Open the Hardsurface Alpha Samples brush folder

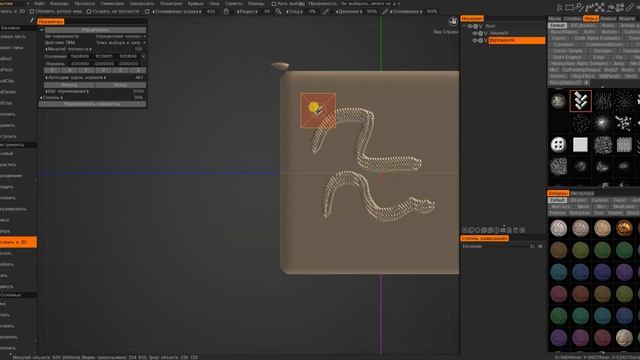579,64
